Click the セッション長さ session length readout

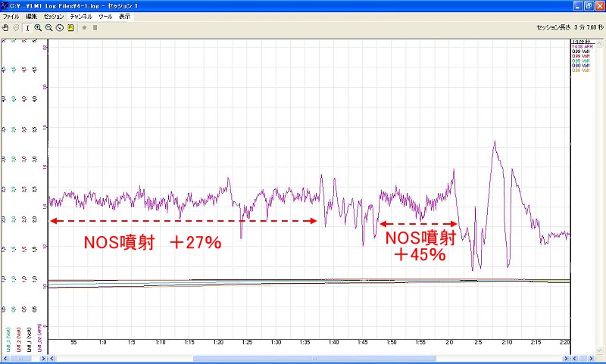click(570, 27)
